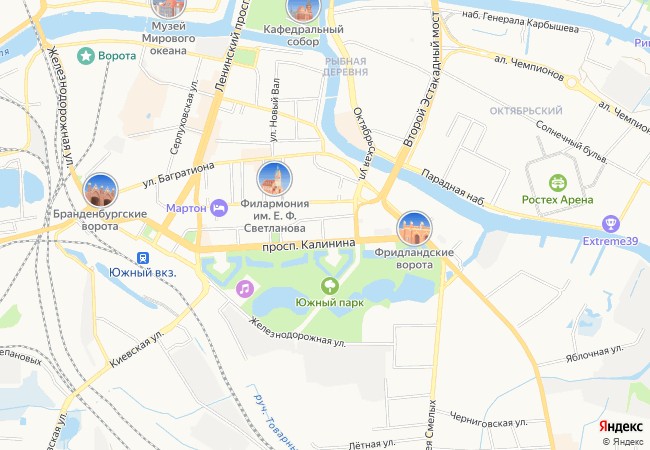Click the Рыбная деревня district label
Viewport: 650px width, 450px height.
345,67
